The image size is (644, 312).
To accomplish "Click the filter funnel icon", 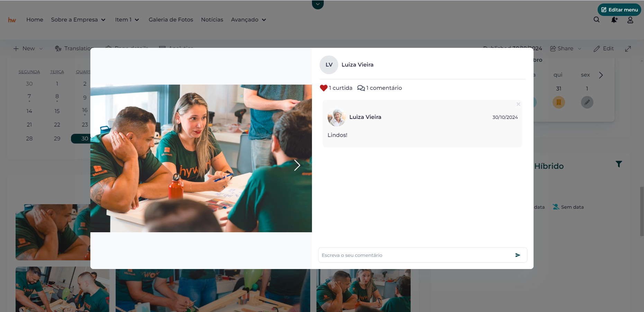I will (619, 164).
